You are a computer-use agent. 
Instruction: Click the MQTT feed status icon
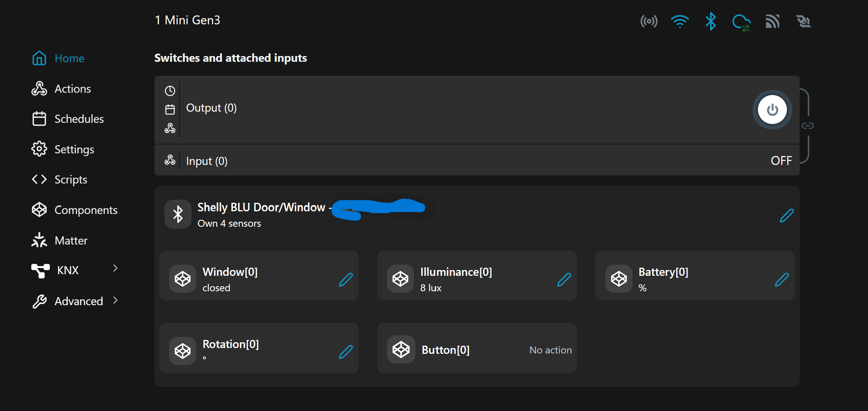[x=773, y=21]
